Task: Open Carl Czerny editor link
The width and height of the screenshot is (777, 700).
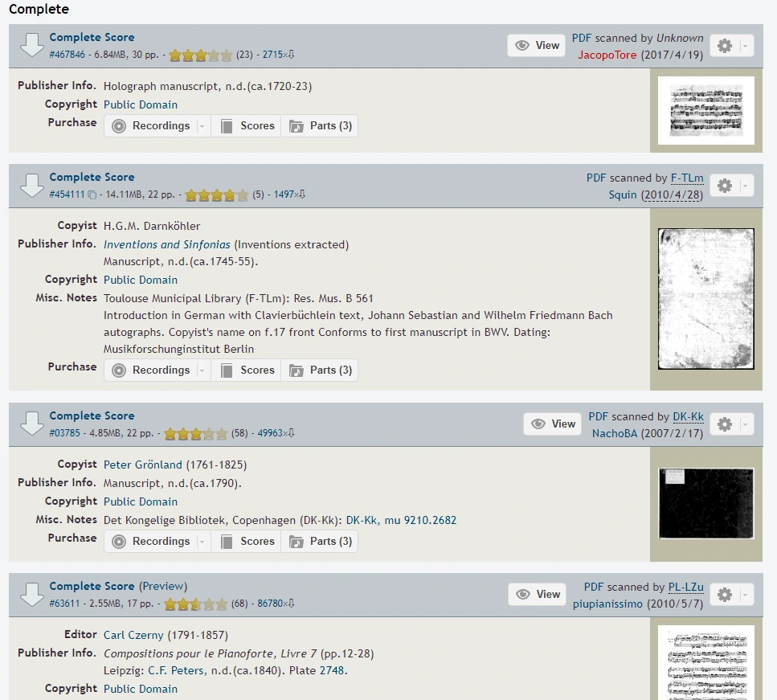Action: (x=133, y=635)
